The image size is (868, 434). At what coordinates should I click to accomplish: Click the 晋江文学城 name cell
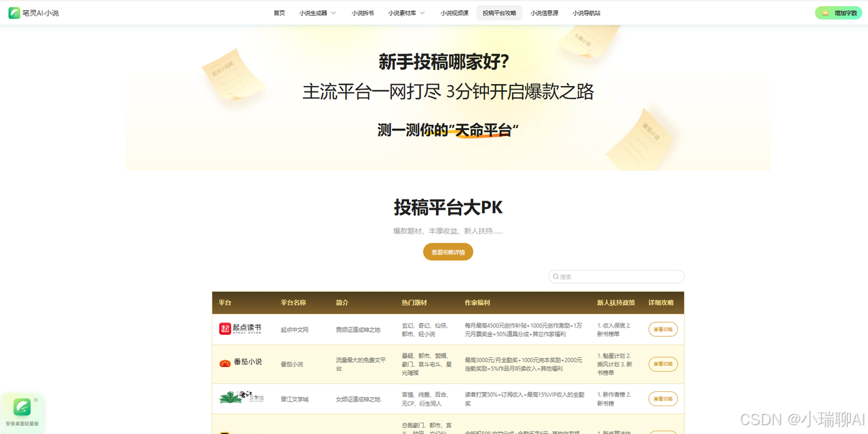click(295, 399)
